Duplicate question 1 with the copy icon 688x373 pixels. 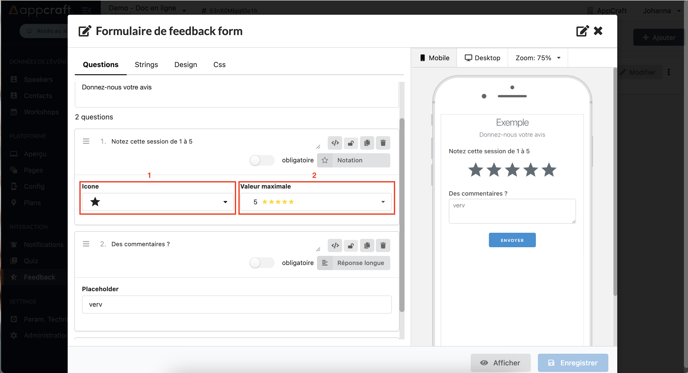[367, 143]
